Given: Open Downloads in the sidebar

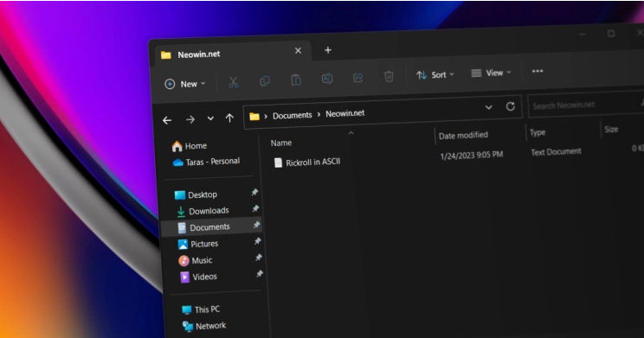Looking at the screenshot, I should [x=203, y=211].
